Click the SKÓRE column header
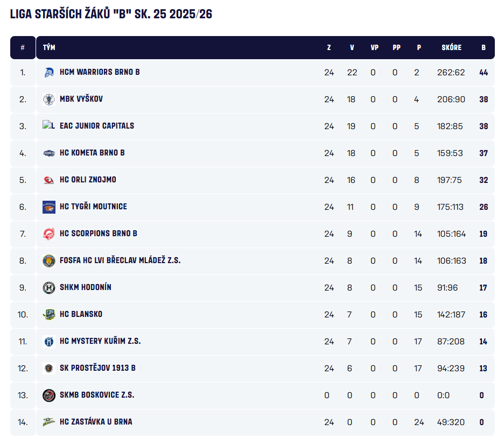Image resolution: width=504 pixels, height=445 pixels. point(451,47)
